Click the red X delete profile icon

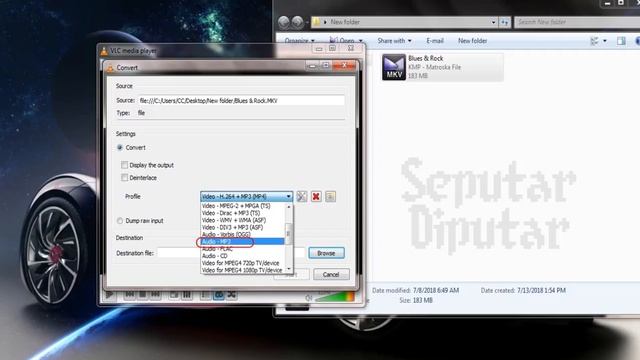pyautogui.click(x=316, y=196)
